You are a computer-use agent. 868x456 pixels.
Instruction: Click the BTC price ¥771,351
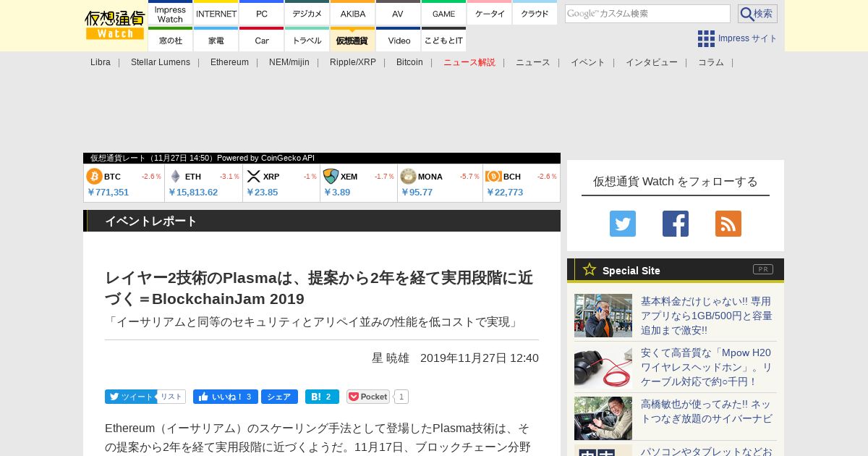(108, 193)
